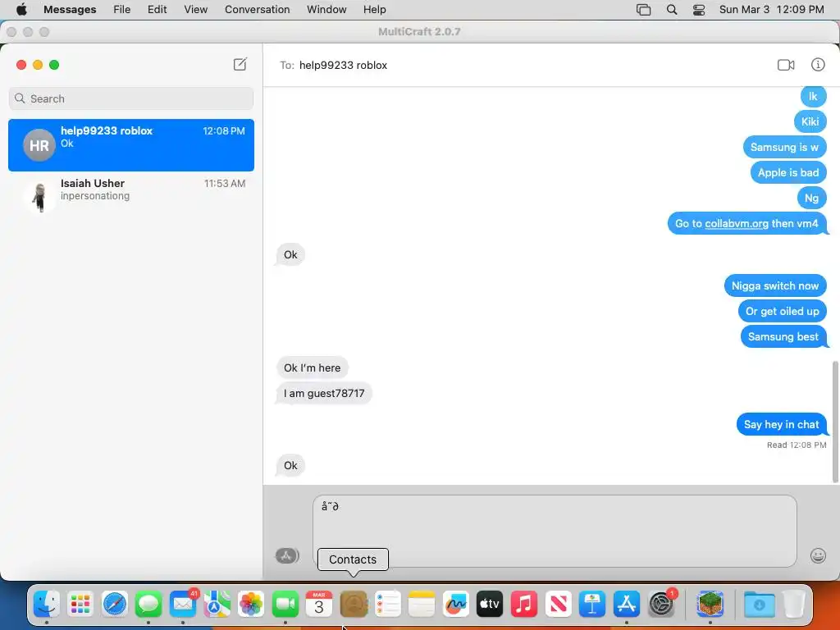Open Notes from the Dock
This screenshot has height=630, width=840.
coord(422,605)
